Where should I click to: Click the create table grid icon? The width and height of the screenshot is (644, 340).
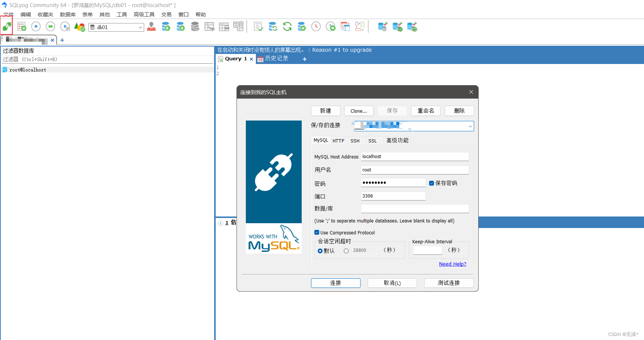(x=224, y=26)
